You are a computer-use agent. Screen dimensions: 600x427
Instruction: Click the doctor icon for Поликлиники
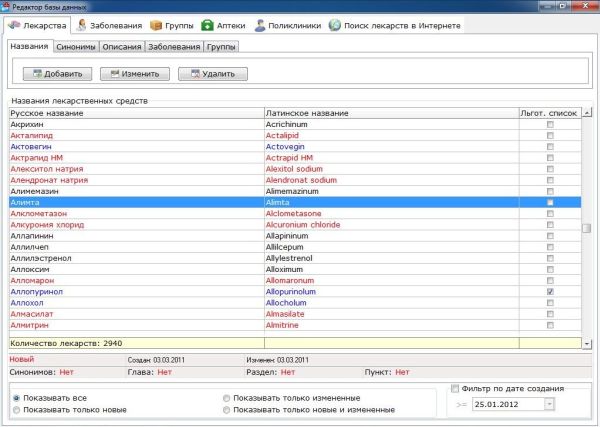click(x=260, y=25)
